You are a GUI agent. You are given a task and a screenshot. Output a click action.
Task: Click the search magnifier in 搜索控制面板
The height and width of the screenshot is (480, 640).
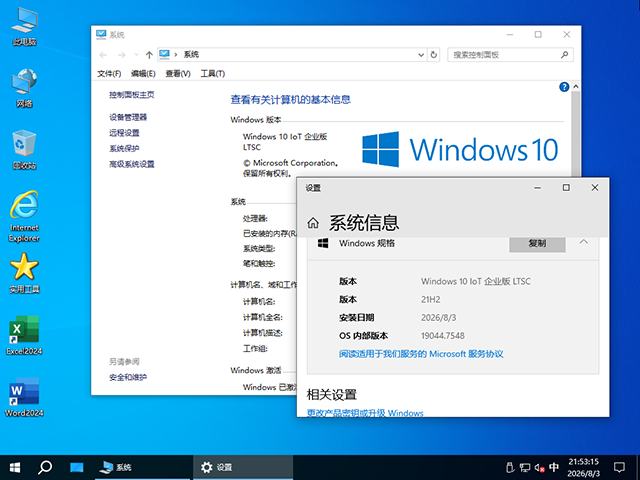(x=564, y=54)
